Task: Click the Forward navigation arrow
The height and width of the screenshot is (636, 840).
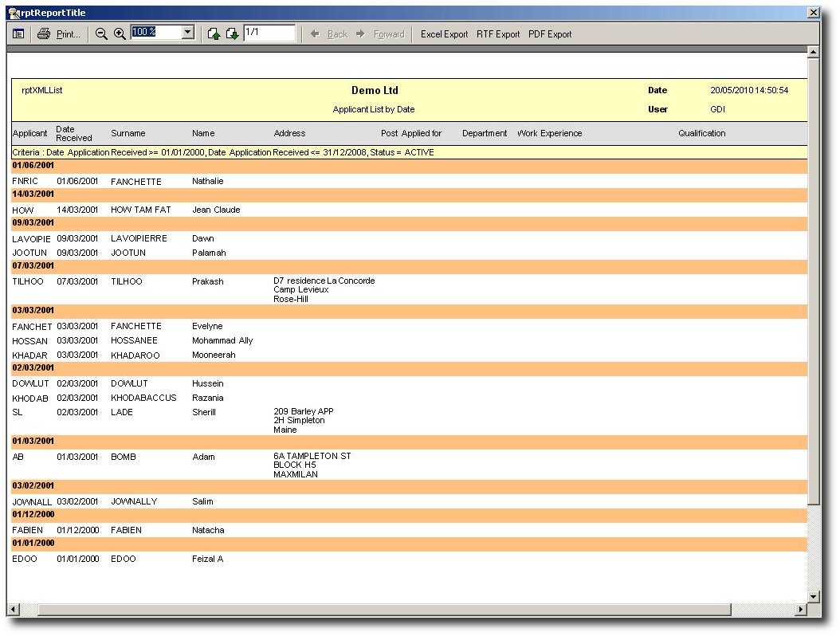Action: pos(381,34)
